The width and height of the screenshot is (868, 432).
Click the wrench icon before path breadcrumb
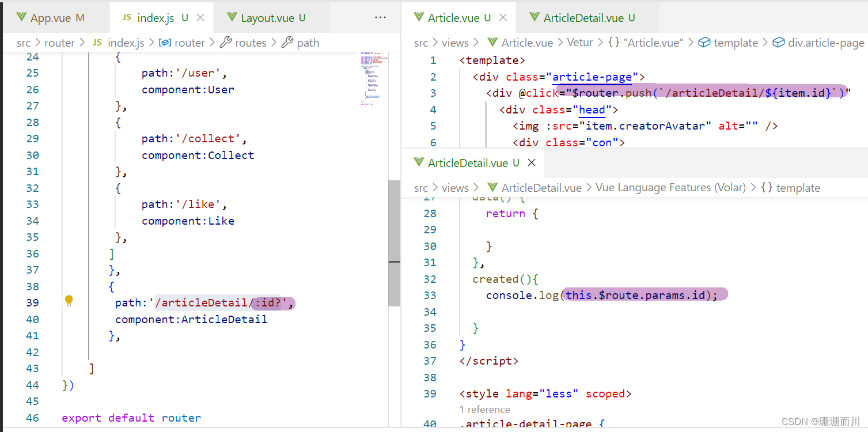click(287, 43)
